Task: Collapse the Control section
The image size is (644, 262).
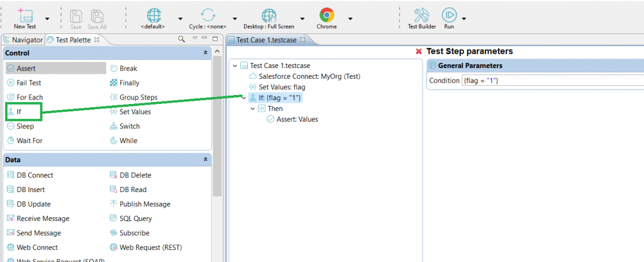Action: 206,53
